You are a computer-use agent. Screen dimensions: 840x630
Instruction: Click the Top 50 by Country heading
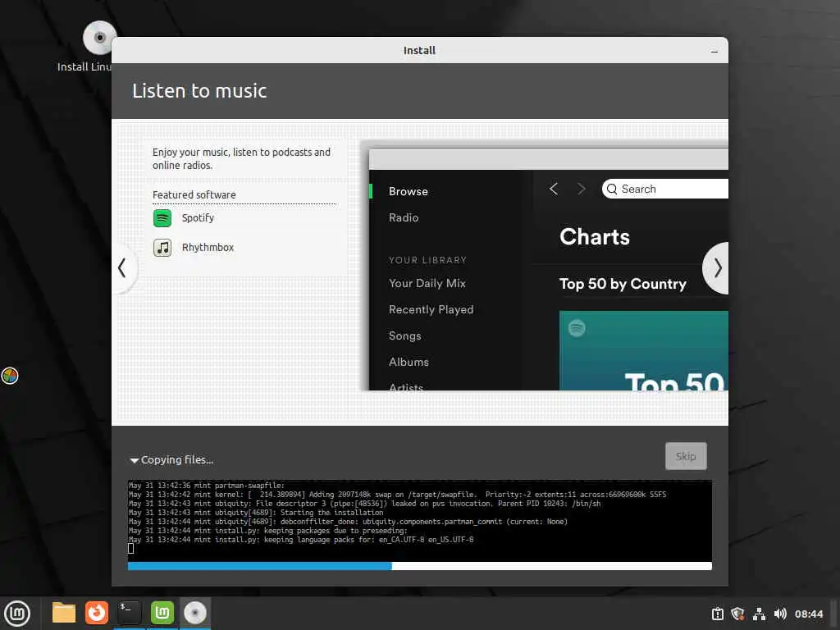coord(623,284)
